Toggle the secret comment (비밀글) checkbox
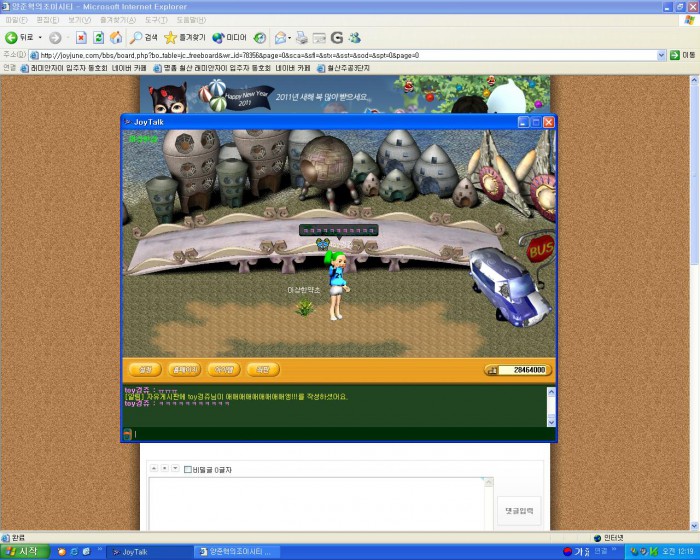Viewport: 700px width, 560px height. point(187,468)
